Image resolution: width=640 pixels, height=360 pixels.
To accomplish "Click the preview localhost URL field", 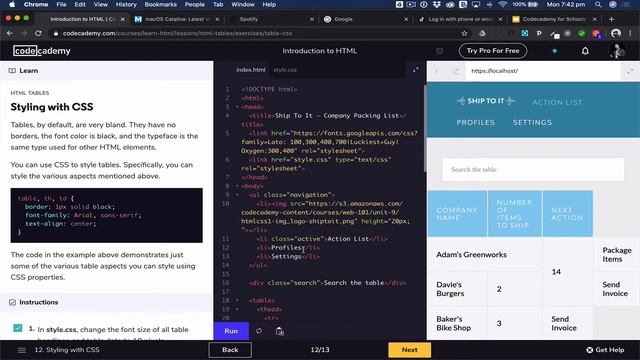I will [543, 71].
